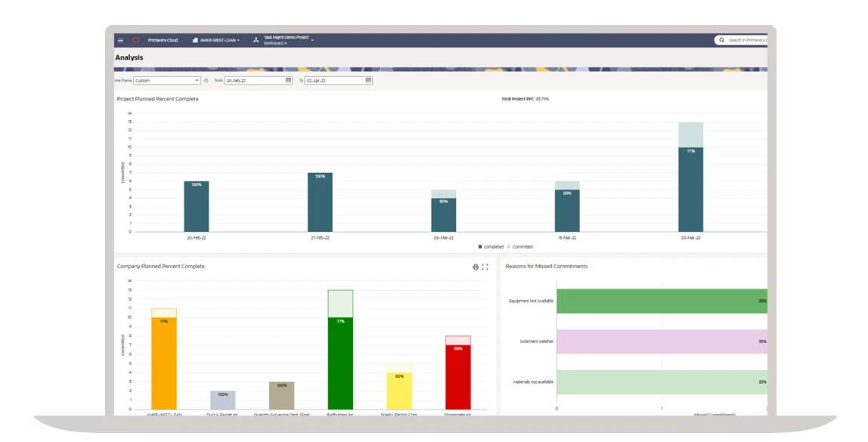
Task: Open the From date calendar picker
Action: pyautogui.click(x=288, y=80)
